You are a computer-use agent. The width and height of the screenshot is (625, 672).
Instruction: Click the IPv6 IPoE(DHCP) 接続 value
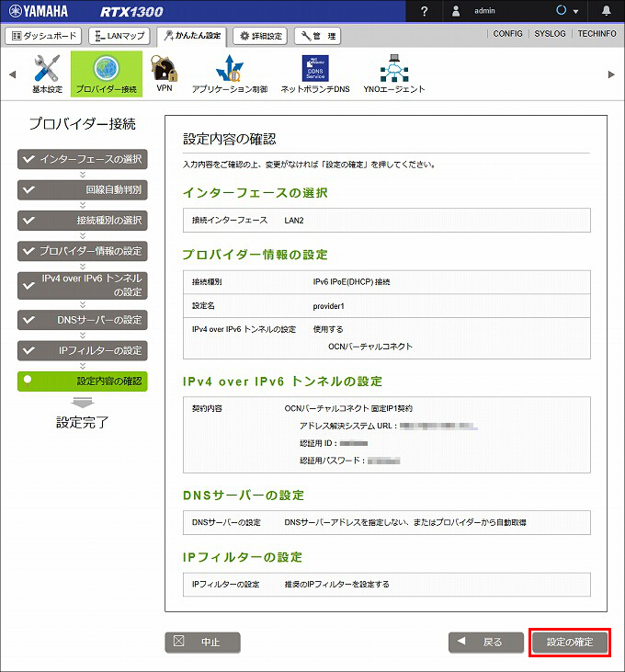tap(351, 282)
